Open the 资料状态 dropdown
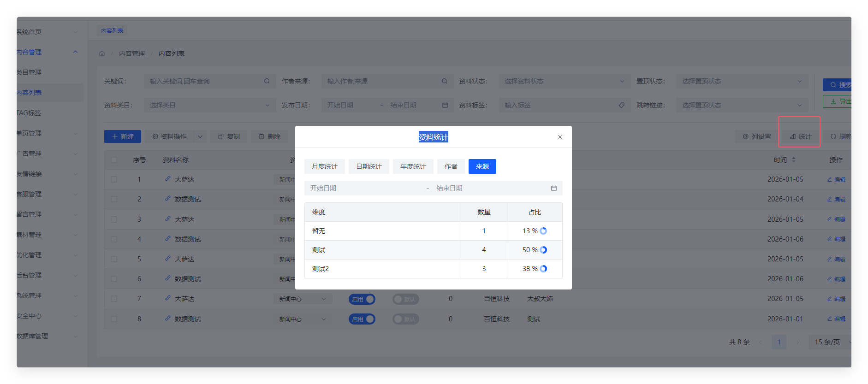This screenshot has height=384, width=868. (564, 81)
